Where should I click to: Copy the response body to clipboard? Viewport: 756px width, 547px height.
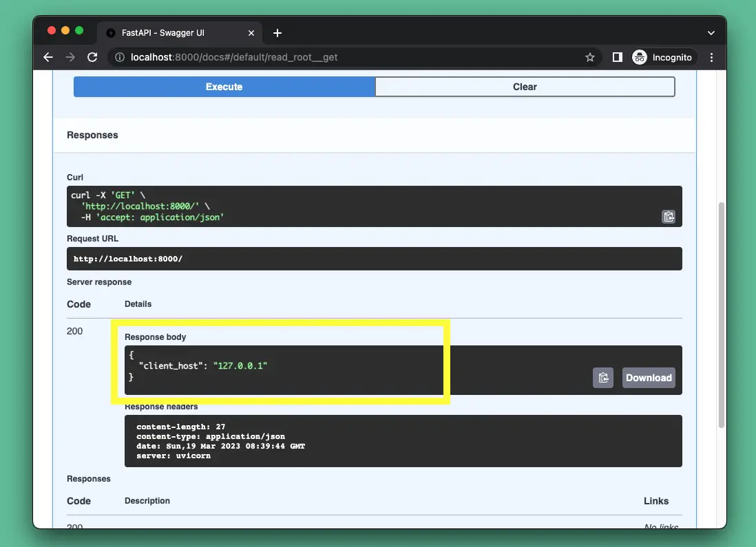point(602,378)
